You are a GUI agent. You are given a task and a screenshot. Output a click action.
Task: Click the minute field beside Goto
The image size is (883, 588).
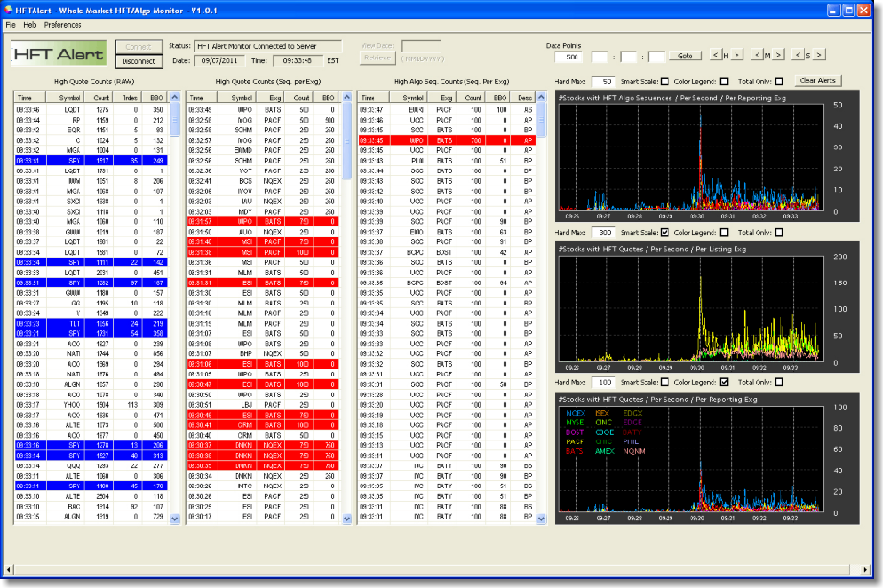[x=628, y=57]
